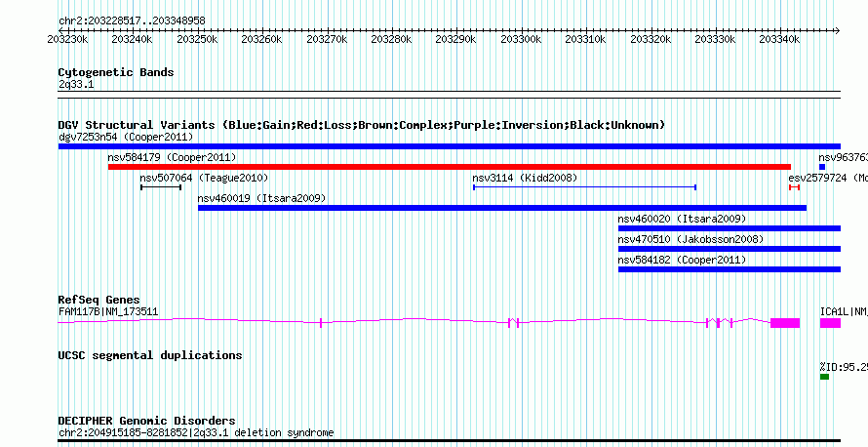Select the large FAM117B final exon block
This screenshot has height=447, width=868.
pos(785,323)
